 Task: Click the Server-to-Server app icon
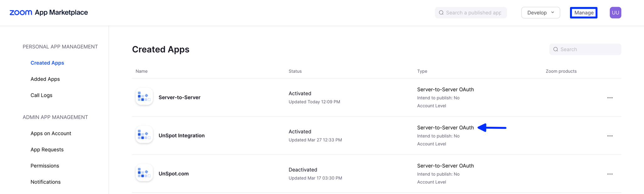(x=144, y=97)
